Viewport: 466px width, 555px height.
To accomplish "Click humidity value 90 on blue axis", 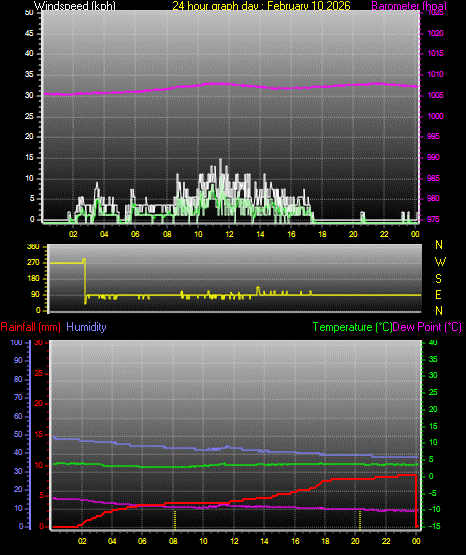I will pyautogui.click(x=18, y=360).
